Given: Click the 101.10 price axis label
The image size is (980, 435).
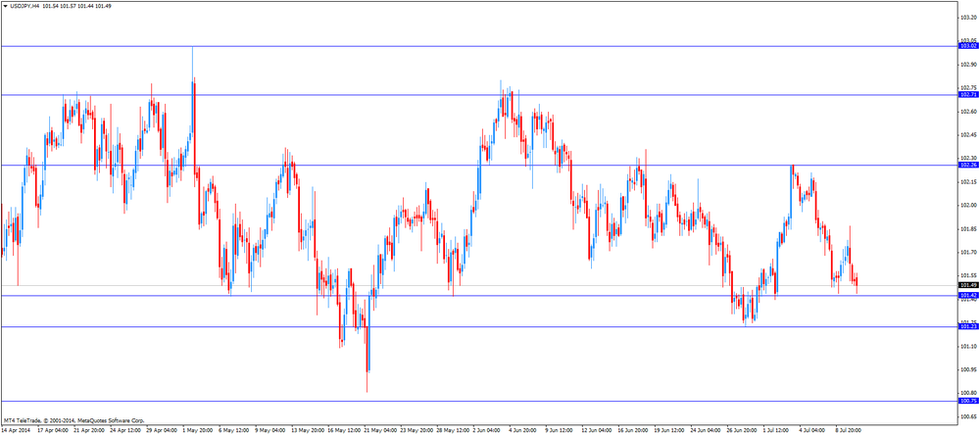Looking at the screenshot, I should (x=969, y=346).
